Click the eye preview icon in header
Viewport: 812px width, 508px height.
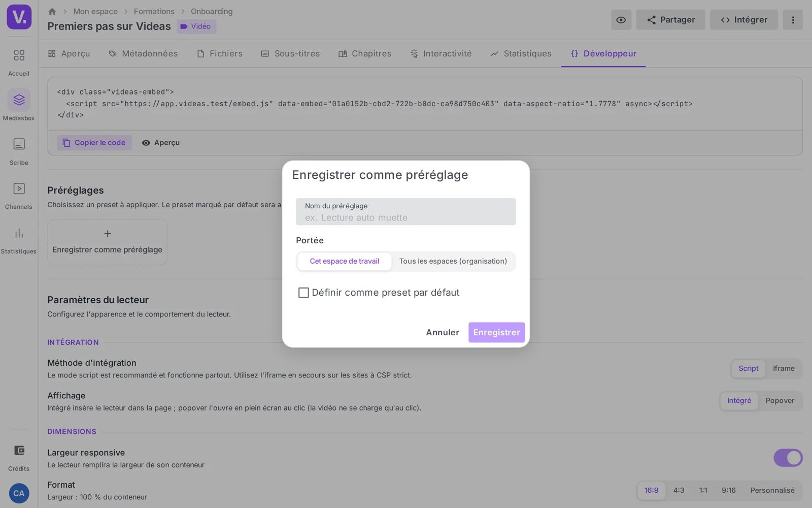621,20
